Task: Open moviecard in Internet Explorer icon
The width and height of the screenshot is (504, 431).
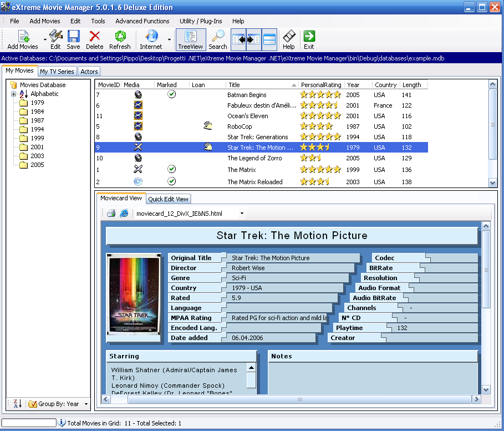Action: pos(124,213)
